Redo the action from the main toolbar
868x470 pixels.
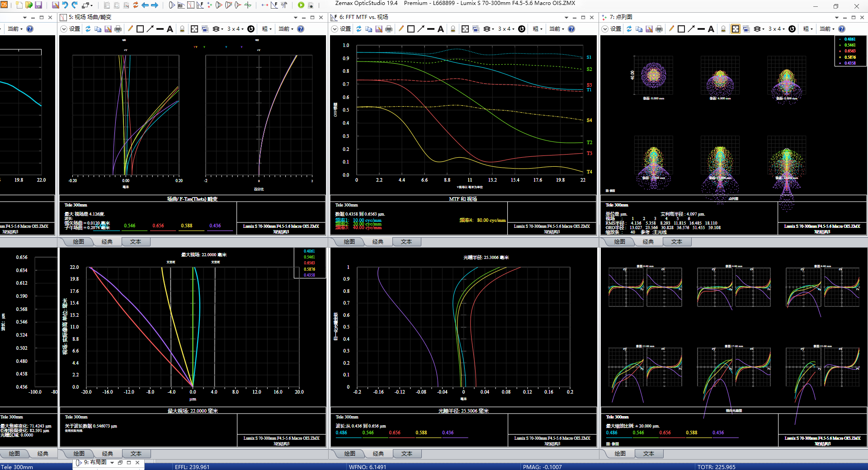point(75,5)
